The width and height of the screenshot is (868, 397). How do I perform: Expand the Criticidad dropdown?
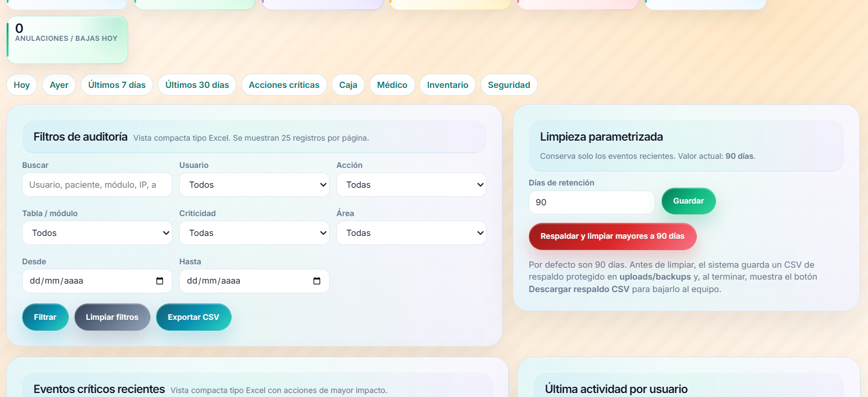pos(254,233)
